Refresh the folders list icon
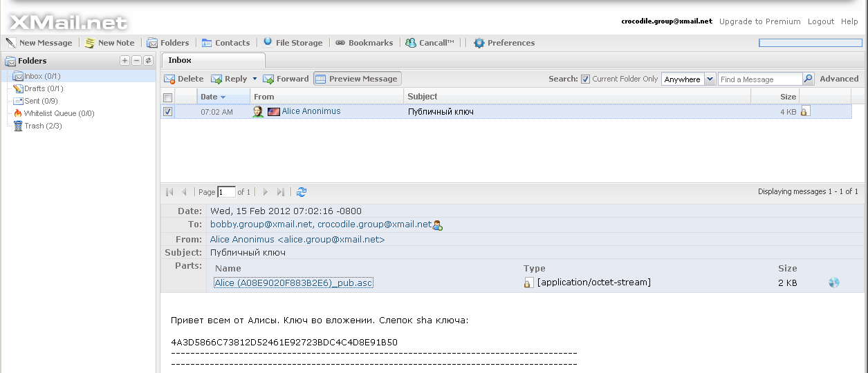868x373 pixels. click(x=148, y=61)
